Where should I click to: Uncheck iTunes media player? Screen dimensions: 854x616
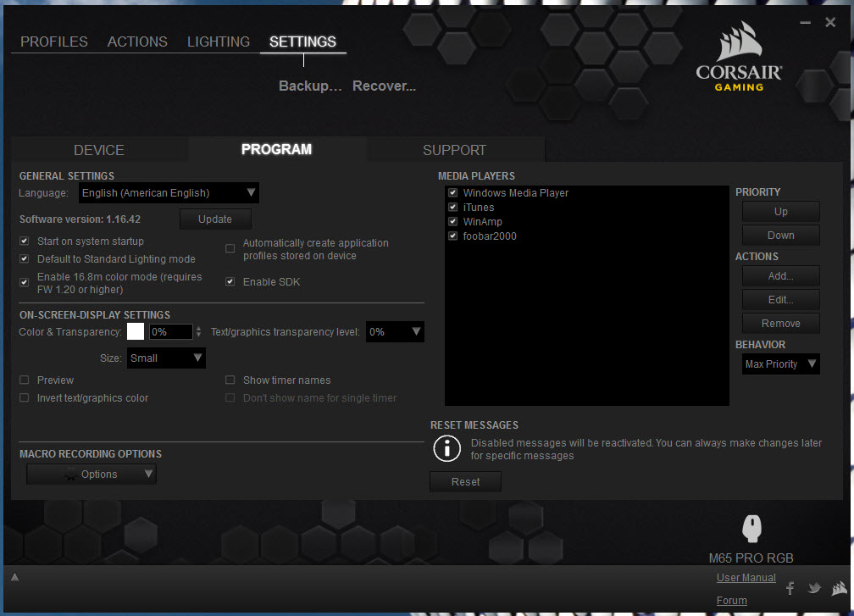(452, 207)
